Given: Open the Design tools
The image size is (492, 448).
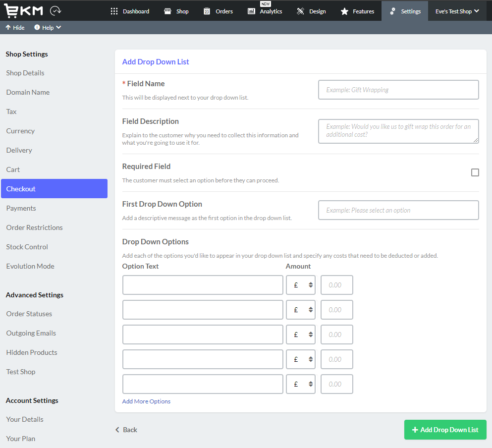Looking at the screenshot, I should click(311, 11).
